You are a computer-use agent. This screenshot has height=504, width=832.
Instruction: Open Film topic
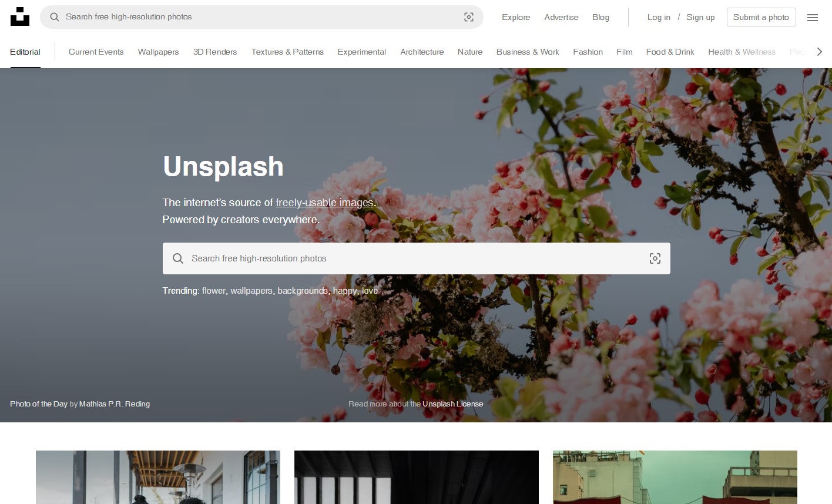coord(625,52)
